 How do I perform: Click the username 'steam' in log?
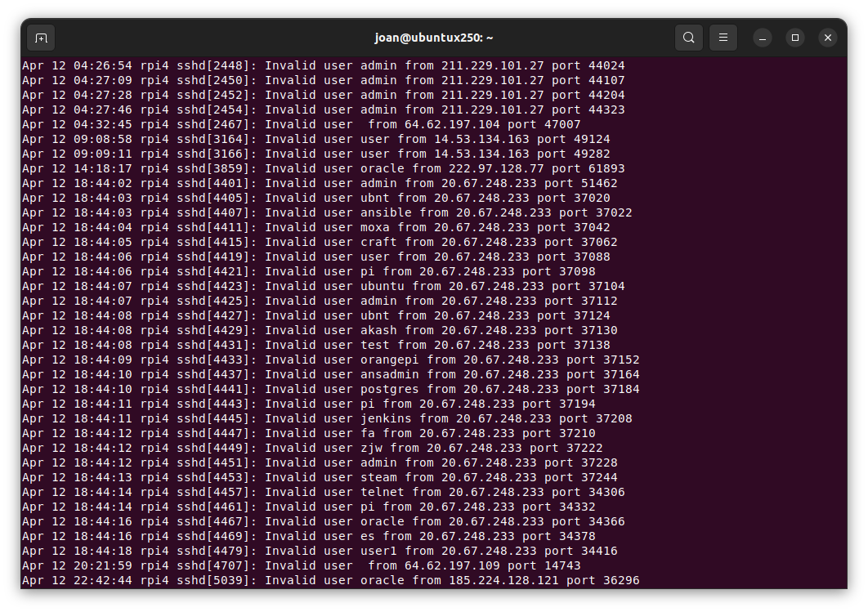point(378,477)
